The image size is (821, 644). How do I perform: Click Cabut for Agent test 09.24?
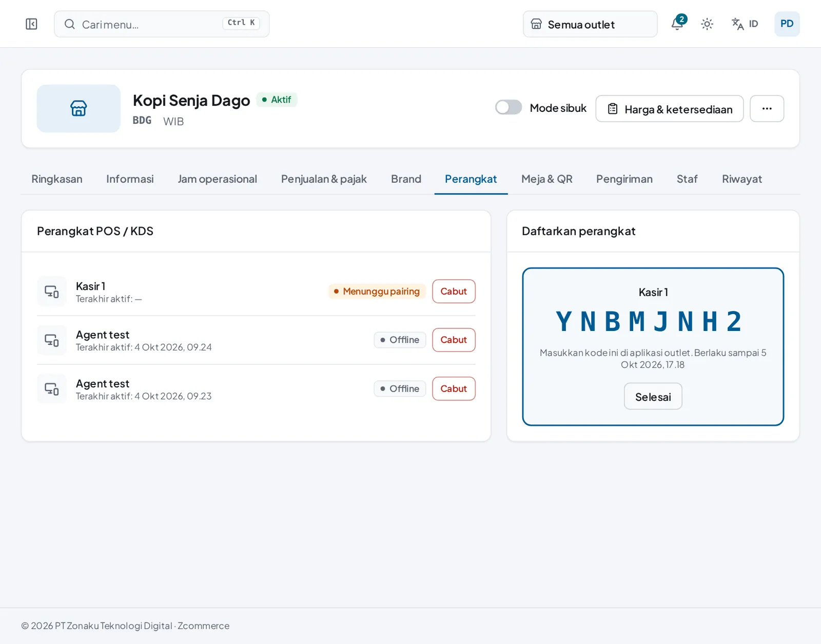[x=454, y=340]
